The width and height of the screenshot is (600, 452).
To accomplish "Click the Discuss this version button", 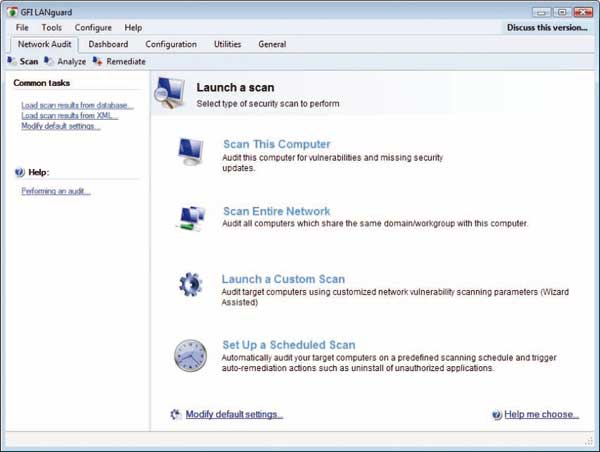I will click(x=548, y=27).
